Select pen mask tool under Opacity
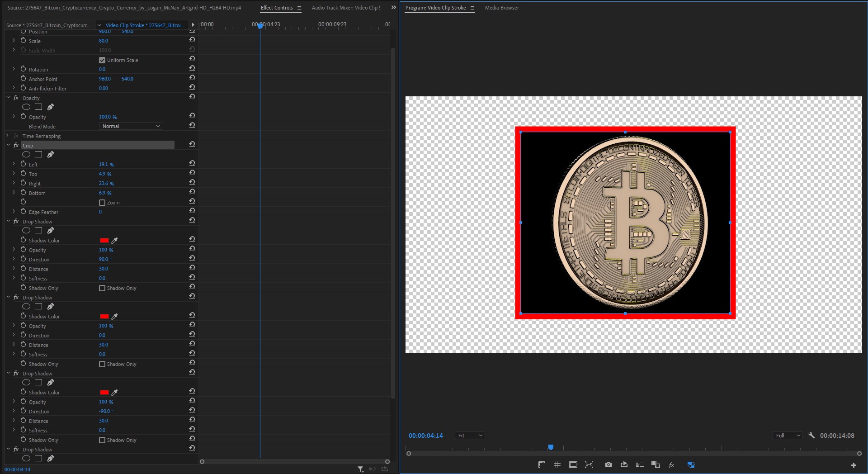The height and width of the screenshot is (474, 868). point(51,107)
